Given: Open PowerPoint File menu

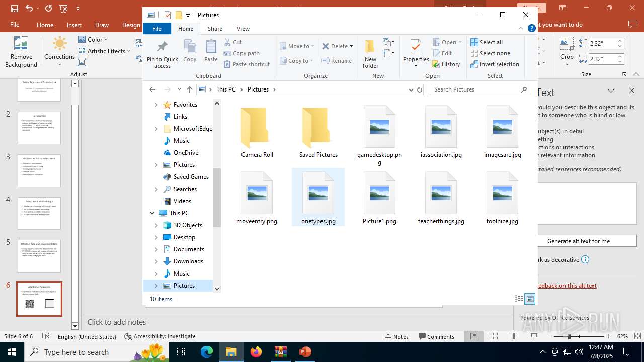Looking at the screenshot, I should (15, 25).
